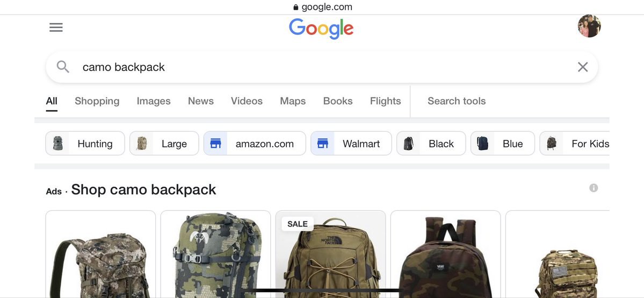Select the Walmart store chip
The width and height of the screenshot is (644, 298).
pyautogui.click(x=351, y=144)
